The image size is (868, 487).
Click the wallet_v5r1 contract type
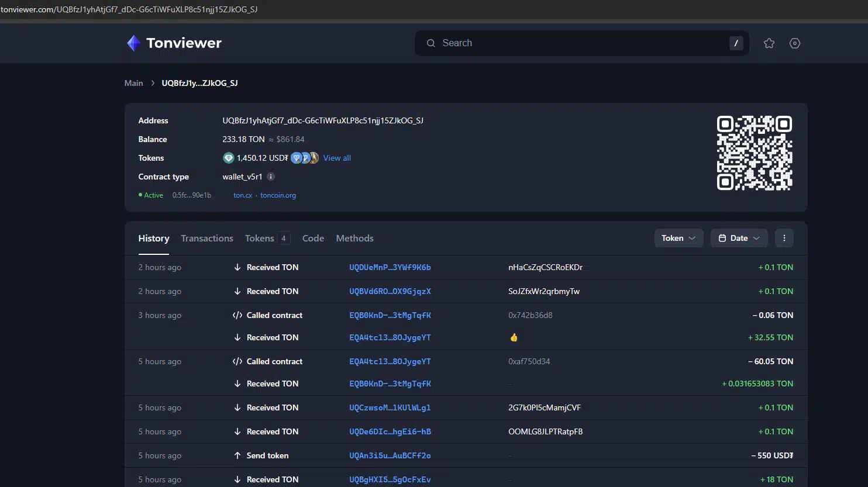click(x=242, y=177)
